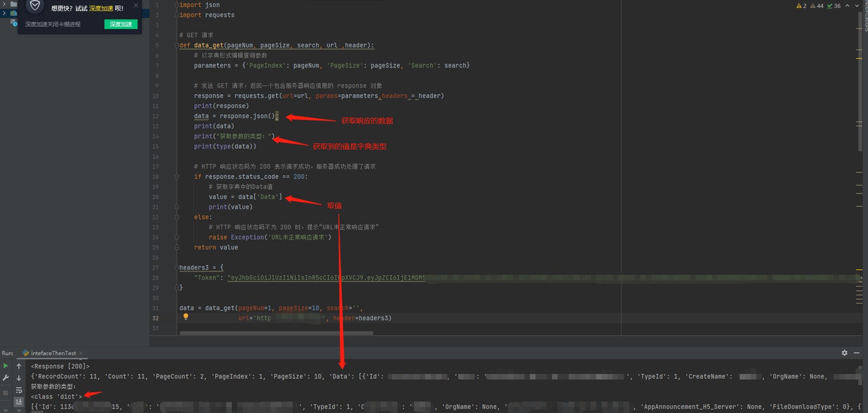The height and width of the screenshot is (413, 868).
Task: Stop the running process square icon
Action: [6, 392]
